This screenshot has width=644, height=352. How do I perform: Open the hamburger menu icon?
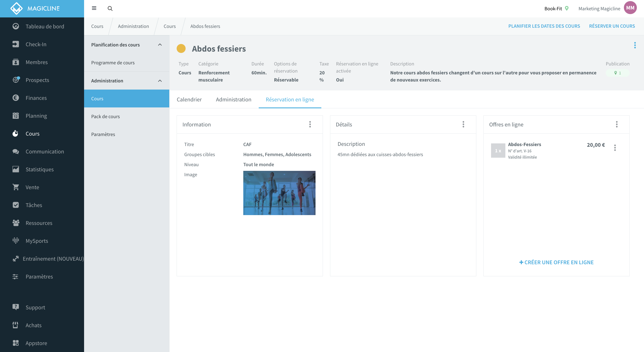pyautogui.click(x=94, y=8)
